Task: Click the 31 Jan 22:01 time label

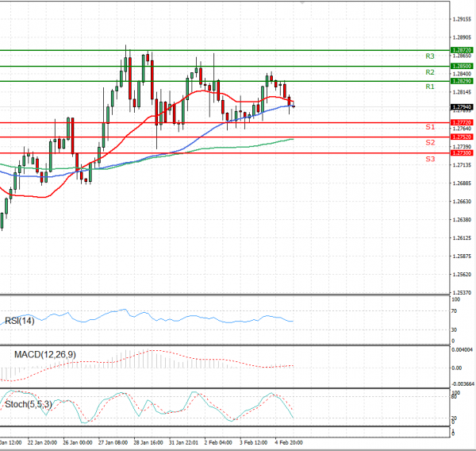Action: pyautogui.click(x=184, y=442)
